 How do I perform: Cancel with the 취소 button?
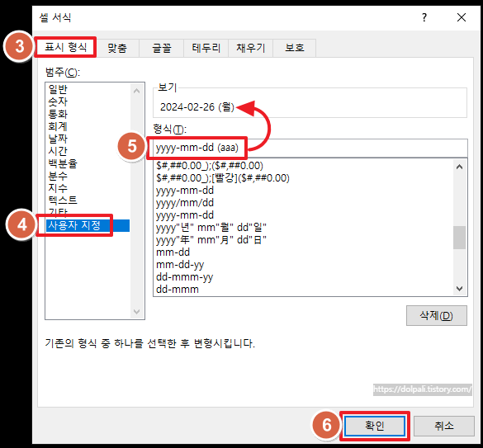[444, 426]
